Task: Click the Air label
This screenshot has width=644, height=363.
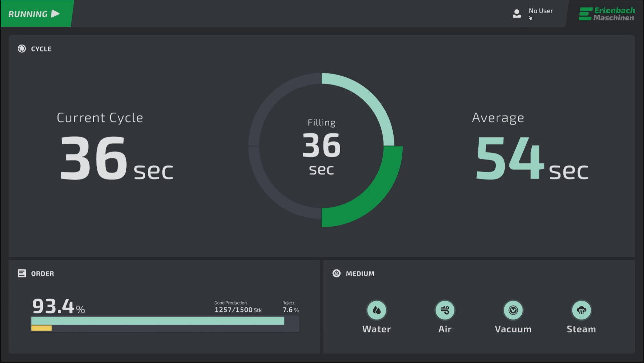Action: click(x=445, y=329)
